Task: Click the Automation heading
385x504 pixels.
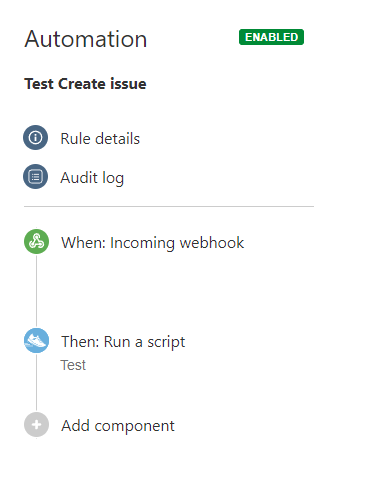Action: pyautogui.click(x=86, y=39)
